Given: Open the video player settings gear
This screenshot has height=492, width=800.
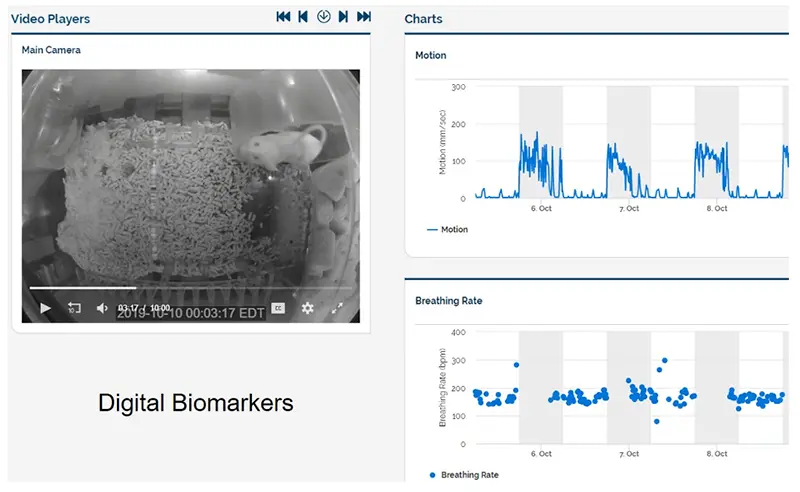Looking at the screenshot, I should 308,308.
